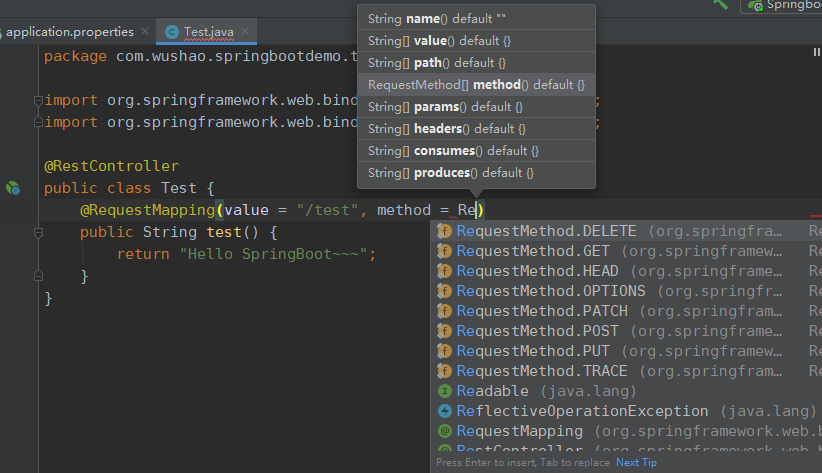822x473 pixels.
Task: Close the application.properties tab
Action: click(x=144, y=32)
